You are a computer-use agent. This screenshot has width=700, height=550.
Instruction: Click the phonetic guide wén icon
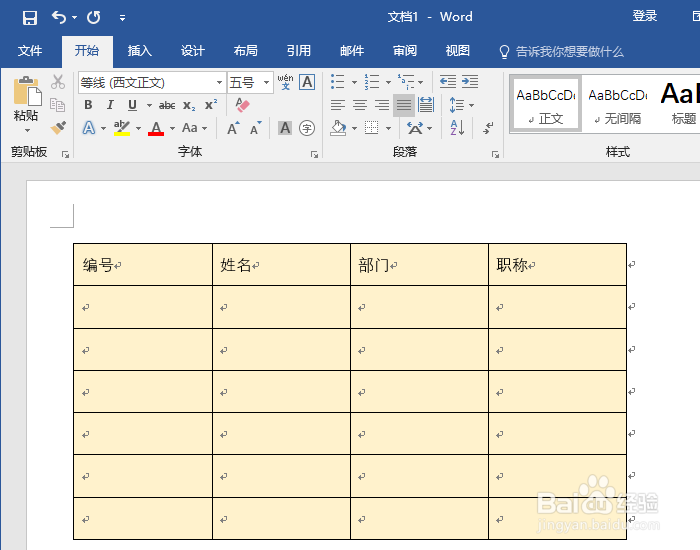click(x=286, y=82)
